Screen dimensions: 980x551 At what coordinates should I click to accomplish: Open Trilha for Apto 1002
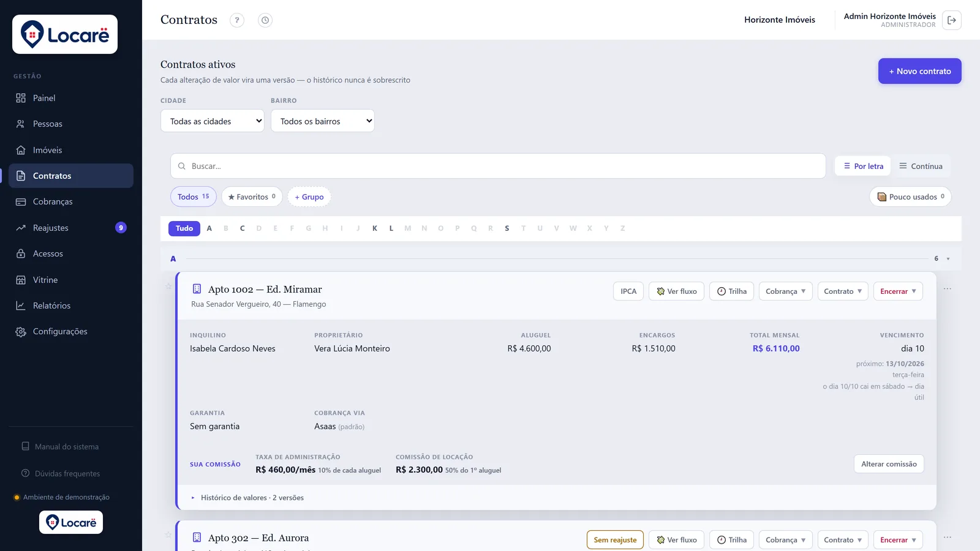(732, 291)
